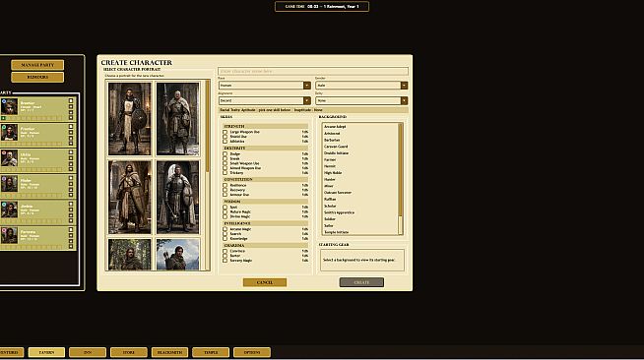This screenshot has width=644, height=360.
Task: Tick the Sneak skill checkbox
Action: coord(225,158)
